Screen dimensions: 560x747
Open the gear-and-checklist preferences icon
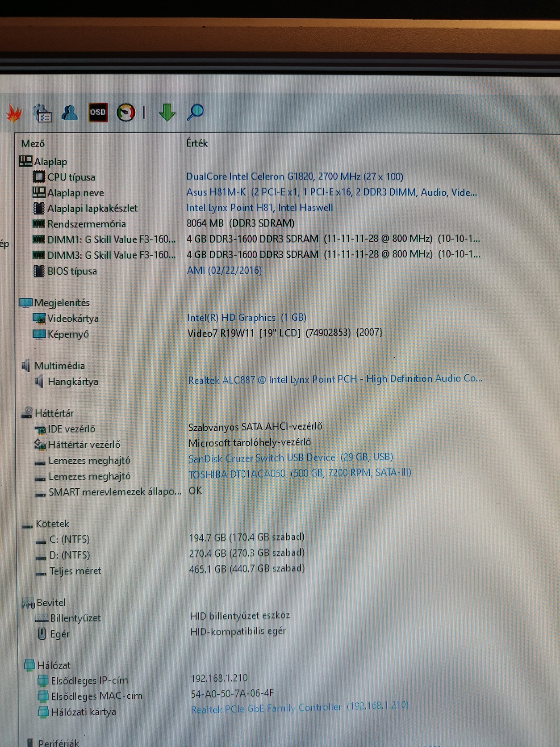(42, 113)
